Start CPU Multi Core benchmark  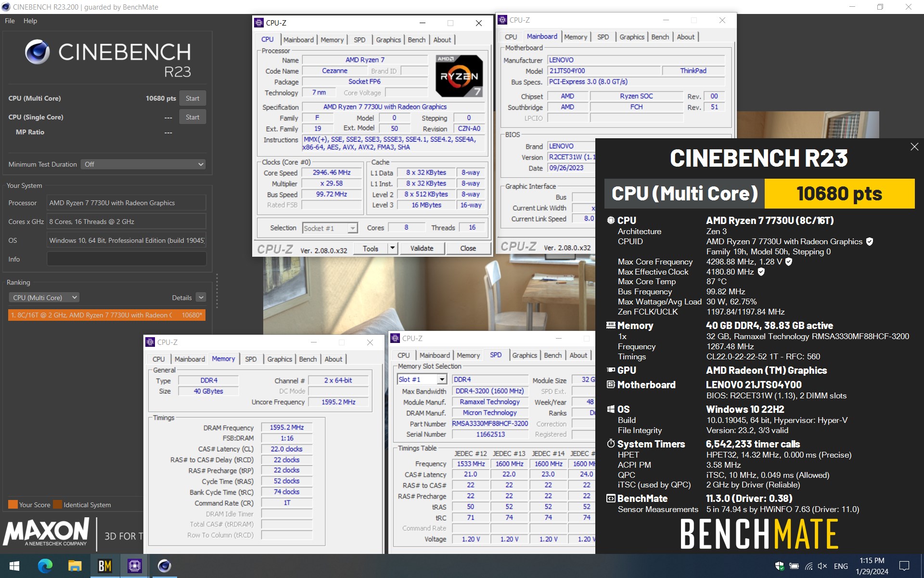pos(192,98)
